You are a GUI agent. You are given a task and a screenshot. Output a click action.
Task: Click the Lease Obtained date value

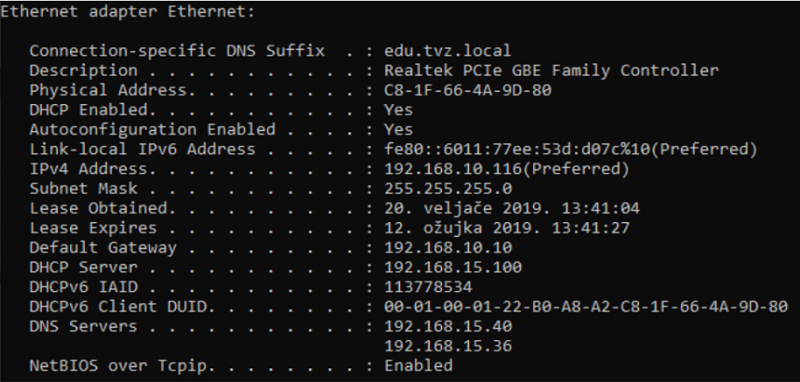512,208
